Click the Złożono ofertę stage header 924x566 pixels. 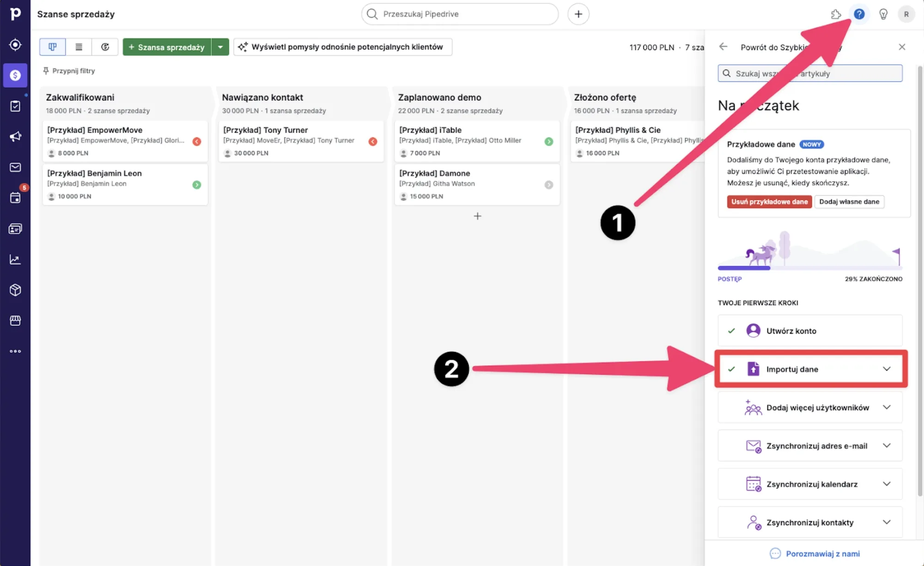pos(605,97)
